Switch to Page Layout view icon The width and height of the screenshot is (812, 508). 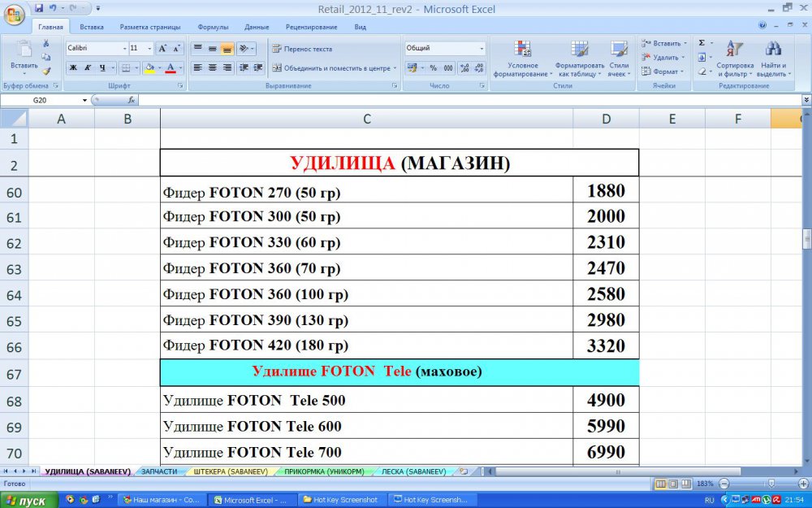pos(673,484)
